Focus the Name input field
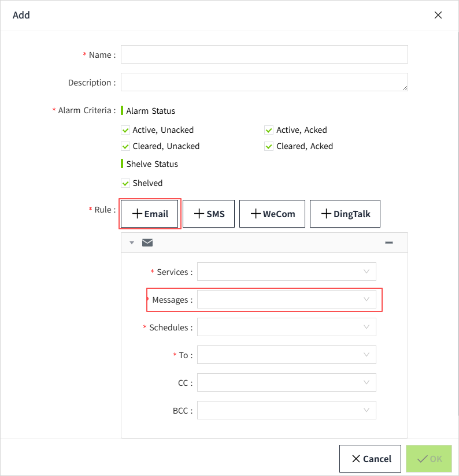459x476 pixels. (264, 54)
